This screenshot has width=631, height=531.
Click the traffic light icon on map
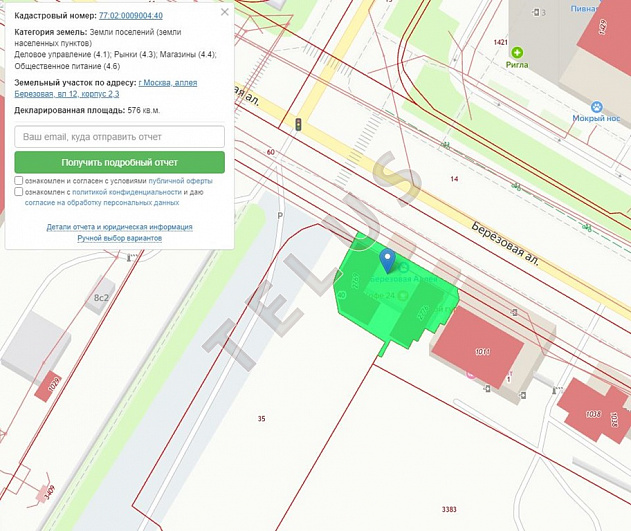298,124
